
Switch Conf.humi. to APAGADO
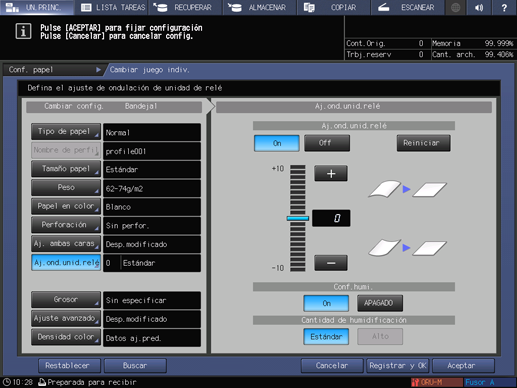(x=380, y=303)
